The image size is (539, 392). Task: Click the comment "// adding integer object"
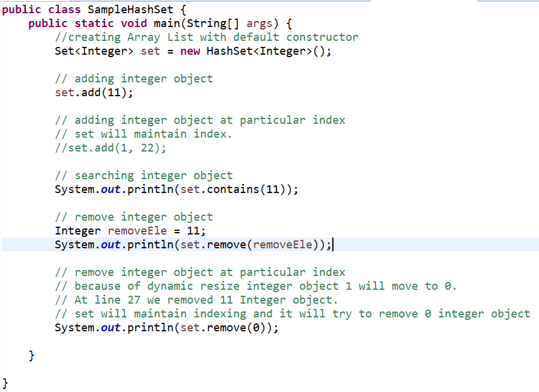coord(134,79)
